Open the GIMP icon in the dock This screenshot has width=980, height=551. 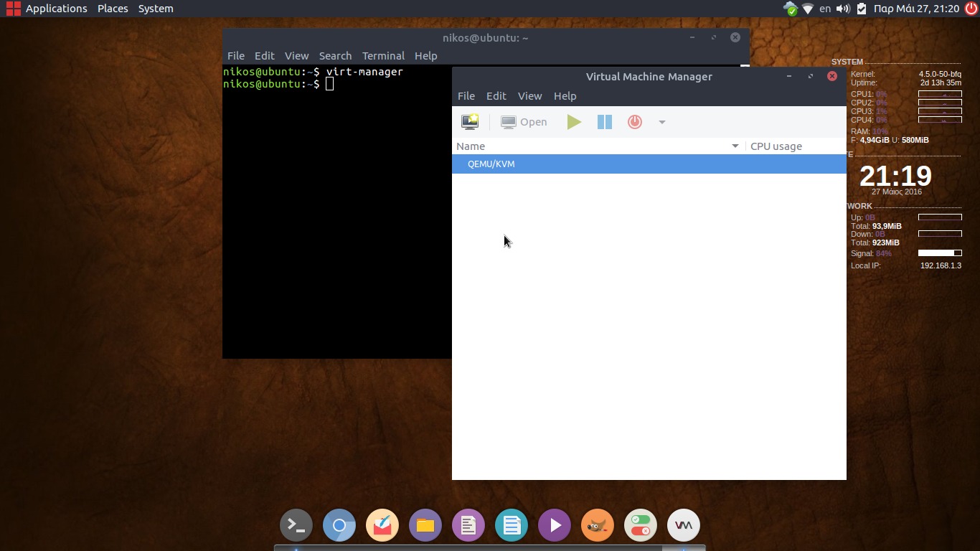[597, 526]
